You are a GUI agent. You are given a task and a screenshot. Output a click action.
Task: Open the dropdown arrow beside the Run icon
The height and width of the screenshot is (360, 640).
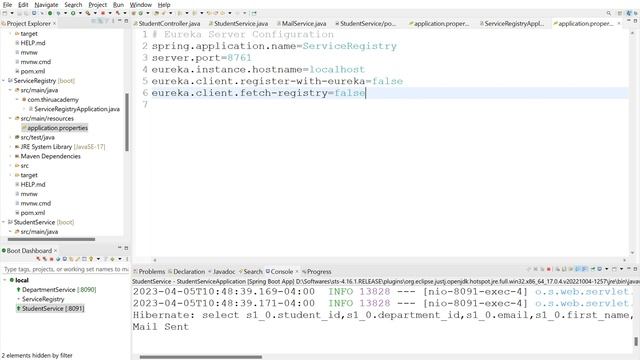pyautogui.click(x=80, y=13)
